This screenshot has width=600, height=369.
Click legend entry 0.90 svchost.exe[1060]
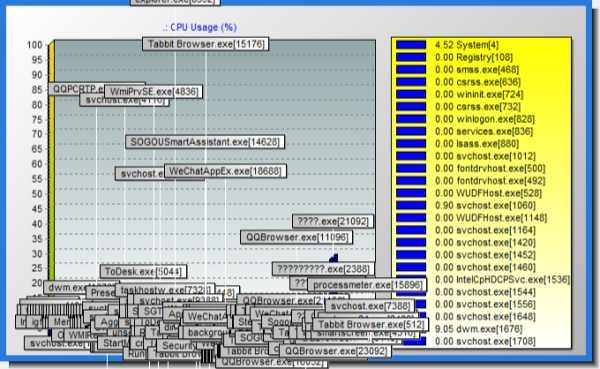click(485, 206)
